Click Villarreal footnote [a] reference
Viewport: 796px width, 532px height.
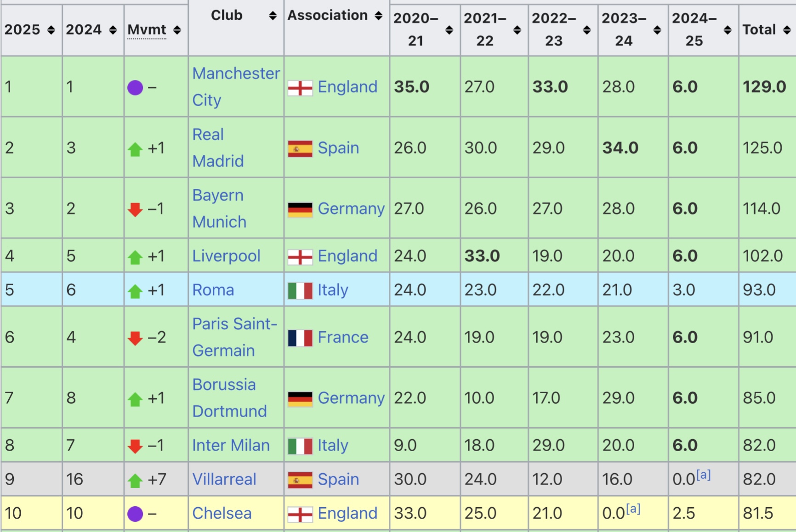coord(703,475)
